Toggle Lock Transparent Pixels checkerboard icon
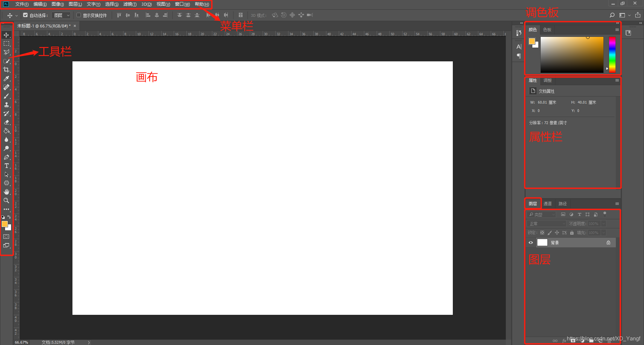The image size is (644, 345). [542, 233]
